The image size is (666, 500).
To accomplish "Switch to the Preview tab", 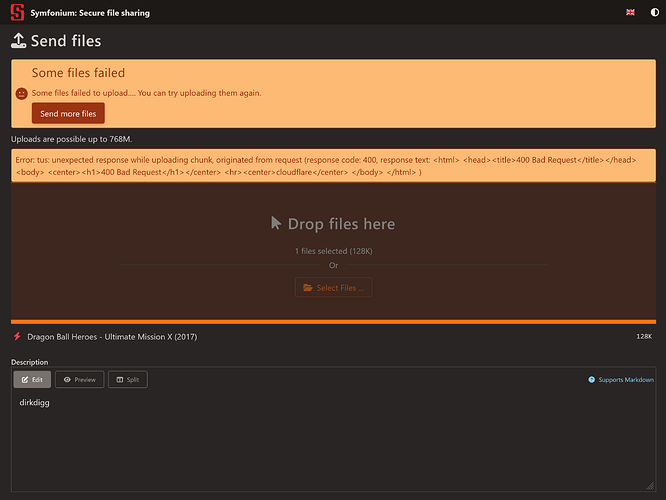I will 79,379.
